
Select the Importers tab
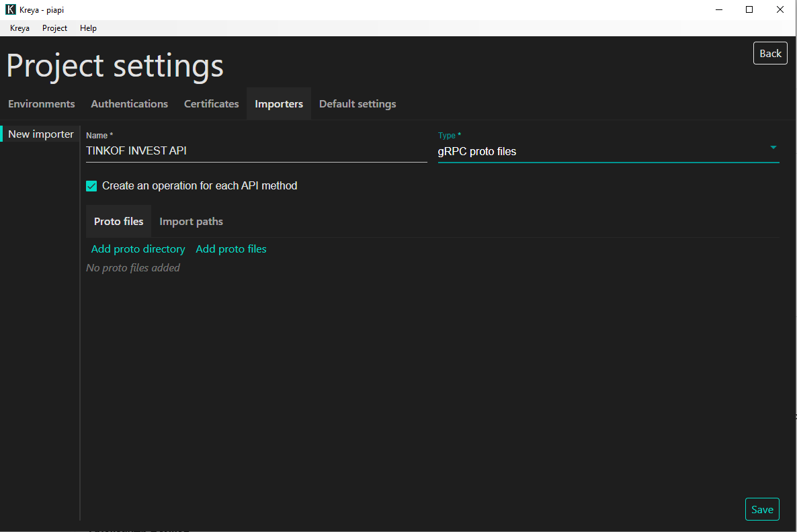279,104
